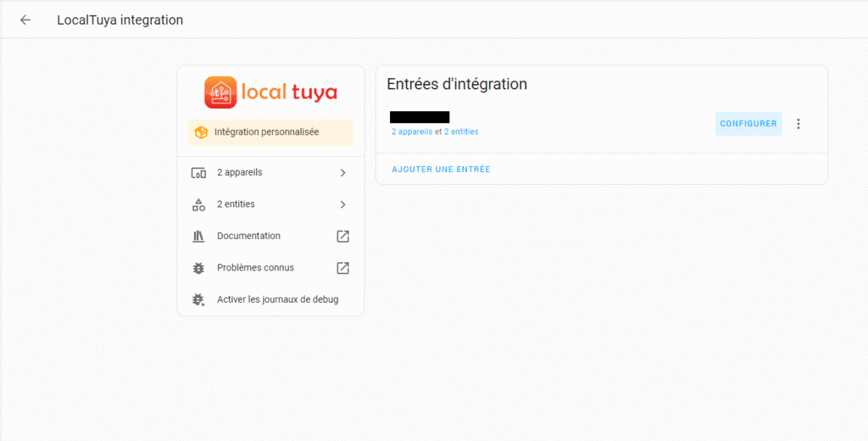Open Problèmes connus external link icon
This screenshot has height=441, width=868.
[342, 268]
